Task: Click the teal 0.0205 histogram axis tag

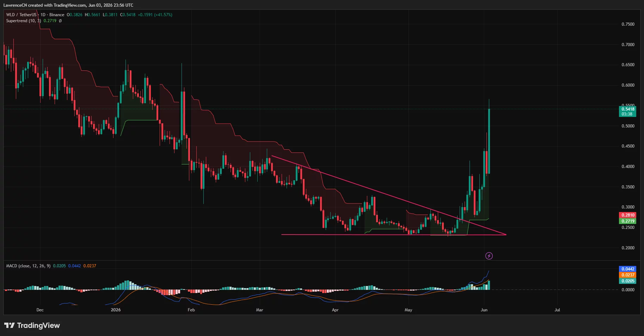Action: pos(627,281)
